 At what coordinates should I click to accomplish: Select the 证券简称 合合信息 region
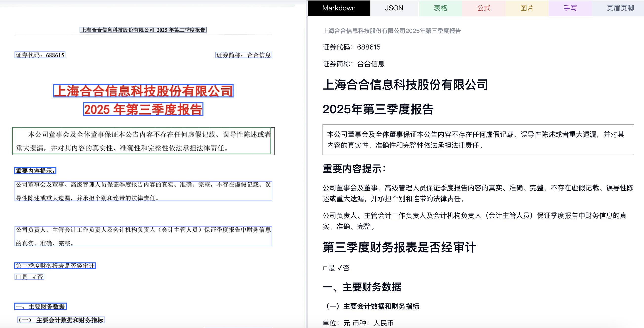(x=243, y=55)
